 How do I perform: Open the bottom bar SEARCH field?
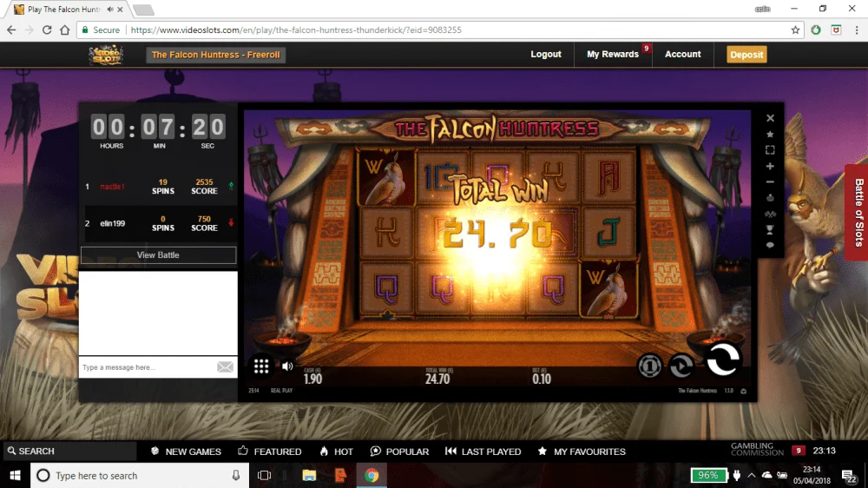pyautogui.click(x=69, y=451)
